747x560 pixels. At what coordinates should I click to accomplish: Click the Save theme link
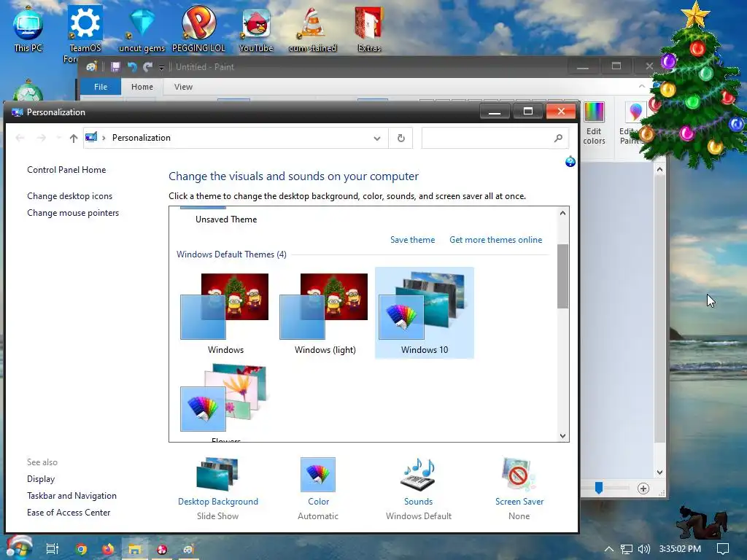pos(413,240)
